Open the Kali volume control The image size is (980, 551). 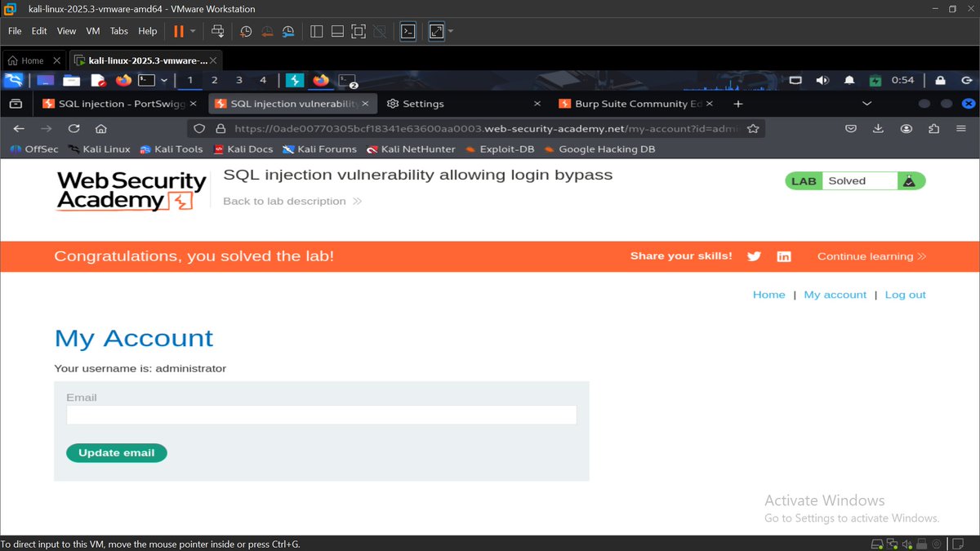coord(822,80)
